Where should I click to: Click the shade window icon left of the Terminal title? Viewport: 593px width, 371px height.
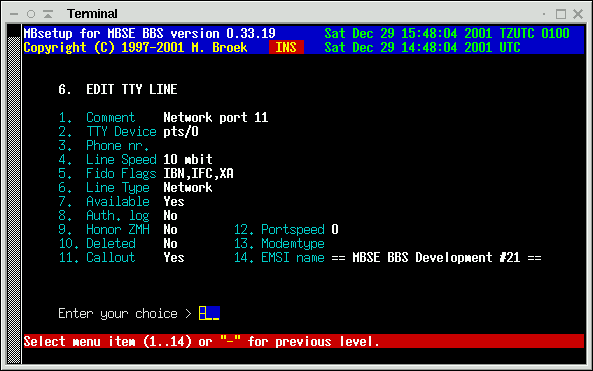48,14
